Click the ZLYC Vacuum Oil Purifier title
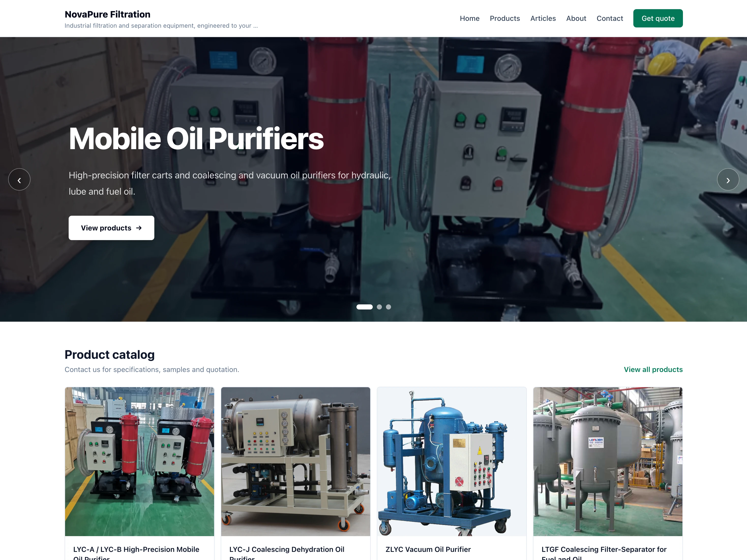This screenshot has height=560, width=747. click(428, 549)
